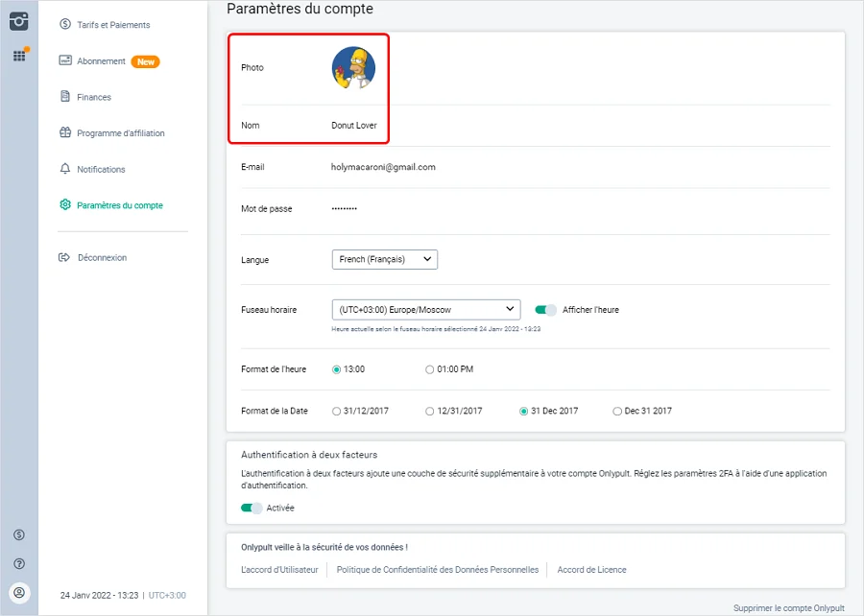864x616 pixels.
Task: Disable two-factor authentication Activée toggle
Action: tap(252, 508)
